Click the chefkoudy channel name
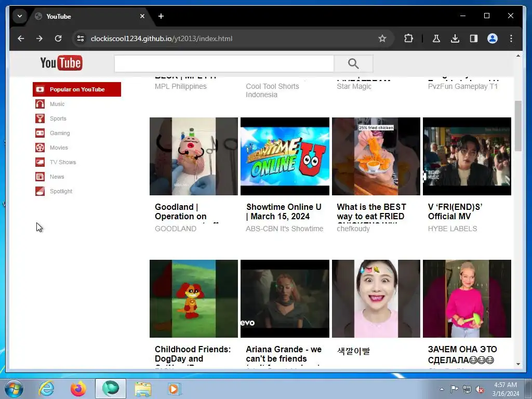This screenshot has height=399, width=532. coord(353,229)
